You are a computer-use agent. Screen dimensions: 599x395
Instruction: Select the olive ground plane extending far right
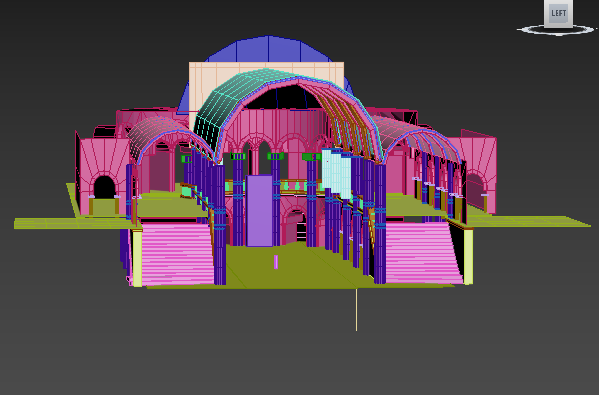(x=527, y=221)
